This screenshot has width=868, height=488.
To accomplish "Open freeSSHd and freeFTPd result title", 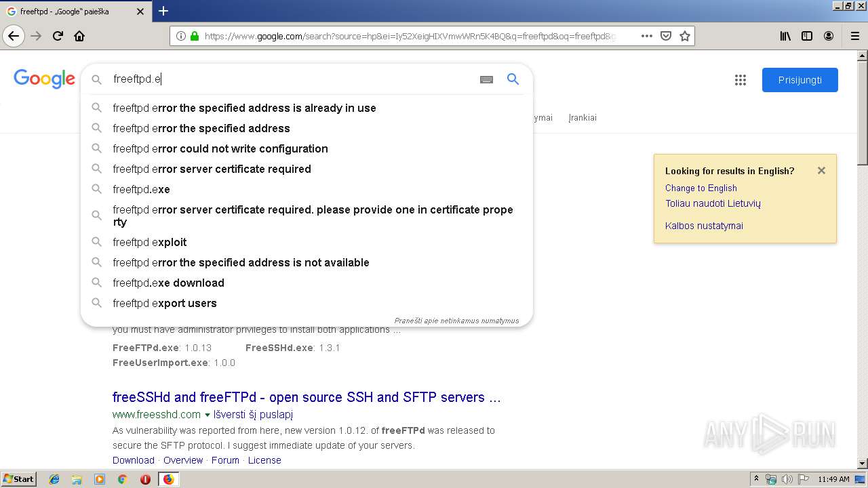I will pyautogui.click(x=307, y=397).
